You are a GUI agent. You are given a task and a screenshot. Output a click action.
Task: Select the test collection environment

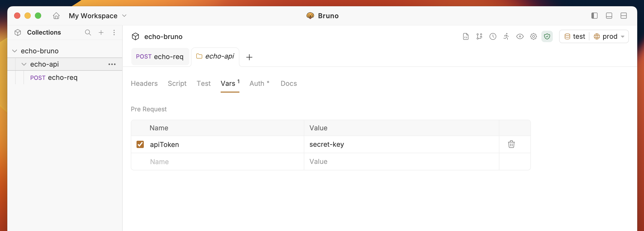tap(575, 36)
